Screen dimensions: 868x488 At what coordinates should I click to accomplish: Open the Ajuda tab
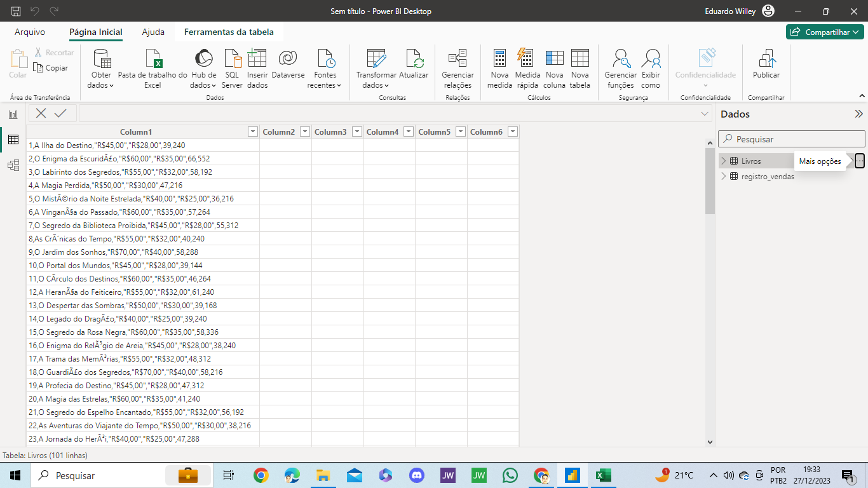153,32
